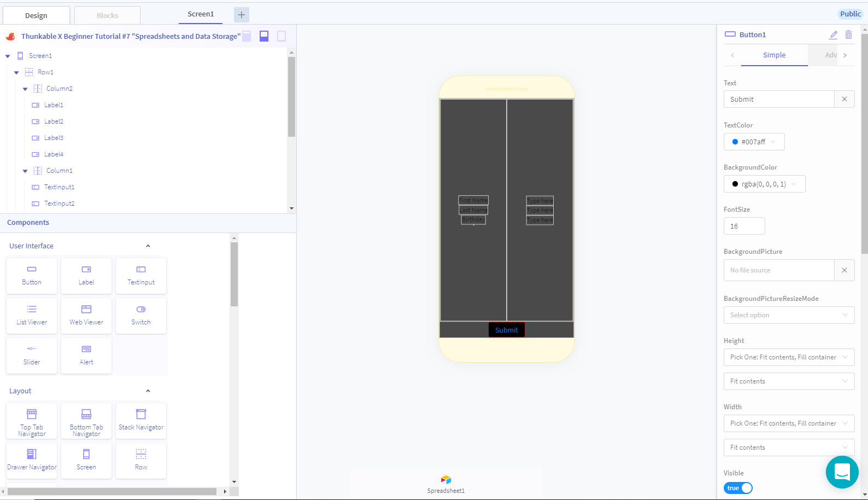Image resolution: width=868 pixels, height=500 pixels.
Task: Select TextInput2 in the component tree
Action: 59,204
